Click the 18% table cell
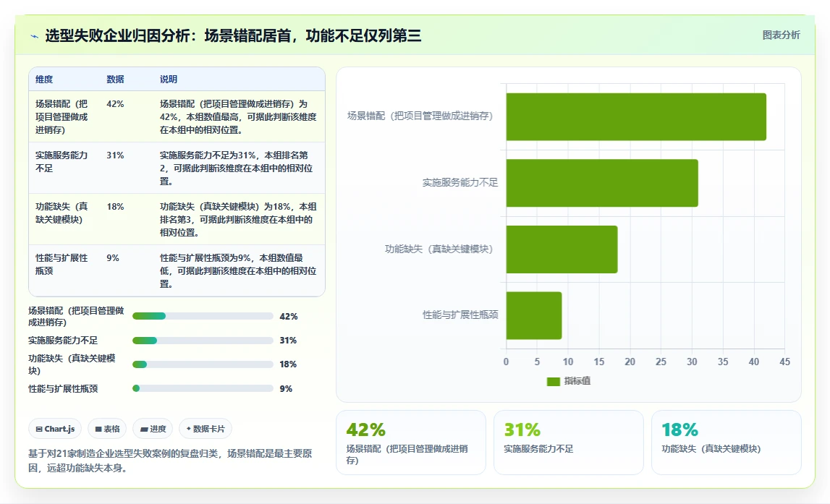830x504 pixels. coord(115,207)
